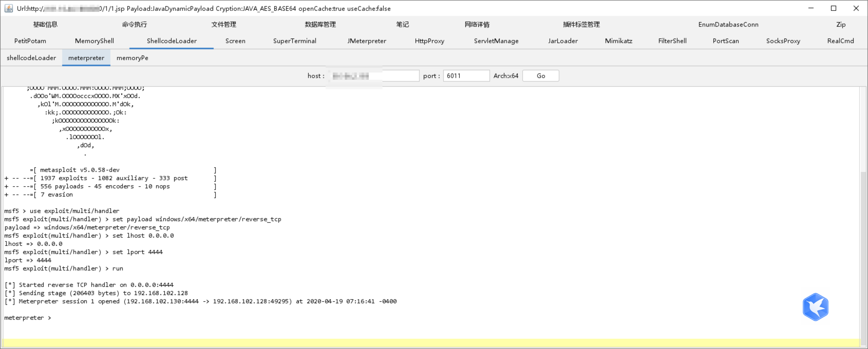Click the blue bird floating icon
Image resolution: width=868 pixels, height=349 pixels.
815,307
